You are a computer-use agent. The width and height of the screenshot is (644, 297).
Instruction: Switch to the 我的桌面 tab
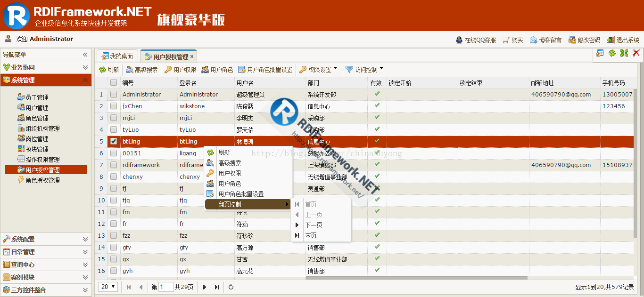click(118, 56)
